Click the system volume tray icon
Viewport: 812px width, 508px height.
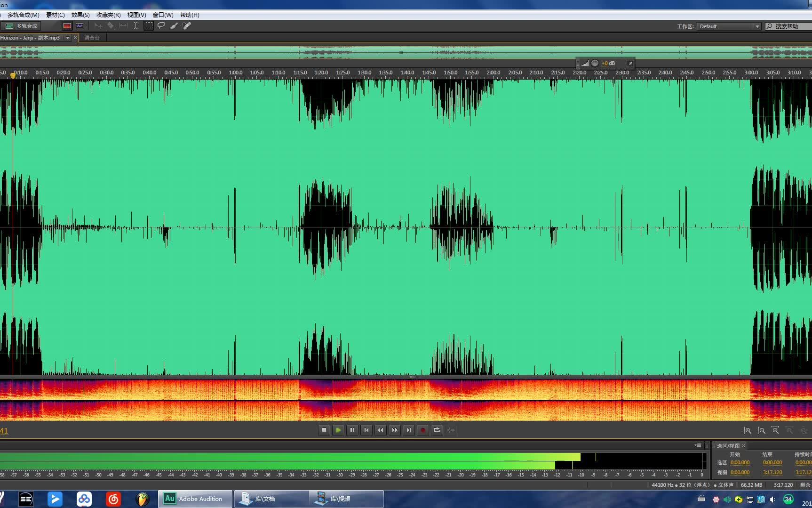pyautogui.click(x=772, y=500)
